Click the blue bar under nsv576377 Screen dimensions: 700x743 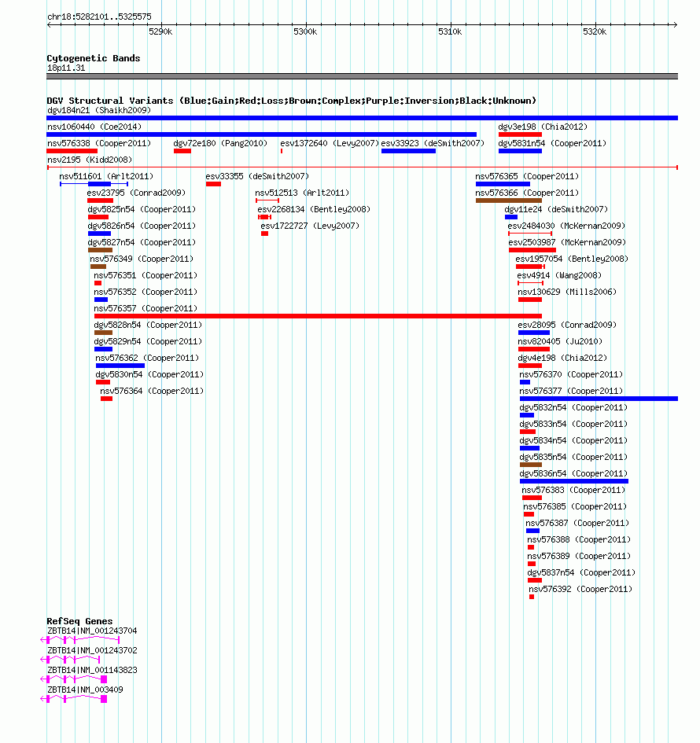[x=599, y=399]
